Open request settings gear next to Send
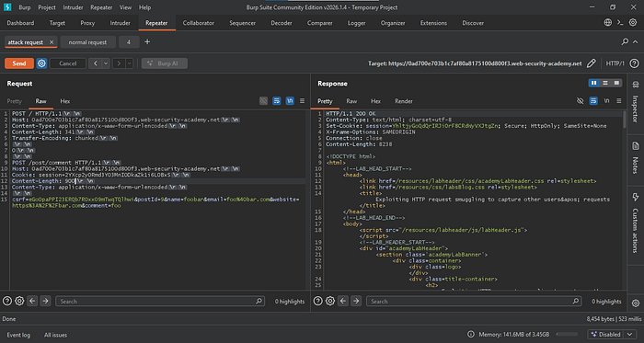The width and height of the screenshot is (644, 343). click(41, 63)
